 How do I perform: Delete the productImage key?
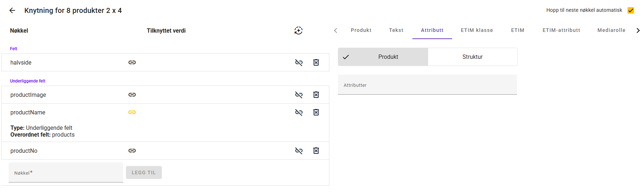click(x=316, y=95)
